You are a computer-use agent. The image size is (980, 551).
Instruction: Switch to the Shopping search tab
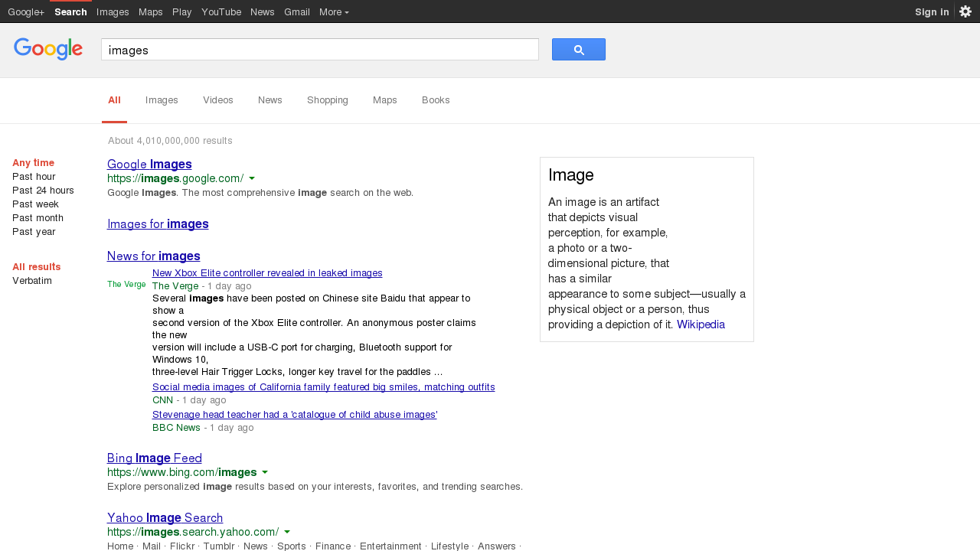328,100
